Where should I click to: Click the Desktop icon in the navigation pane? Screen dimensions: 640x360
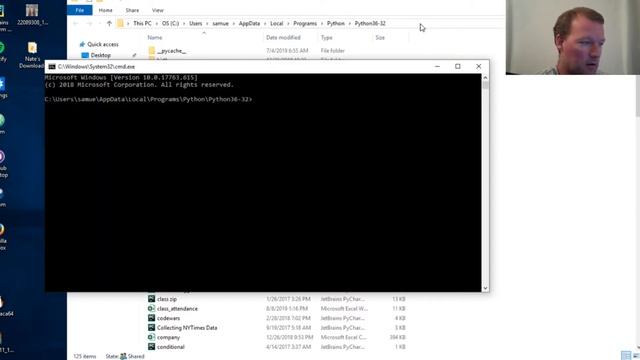pyautogui.click(x=85, y=55)
